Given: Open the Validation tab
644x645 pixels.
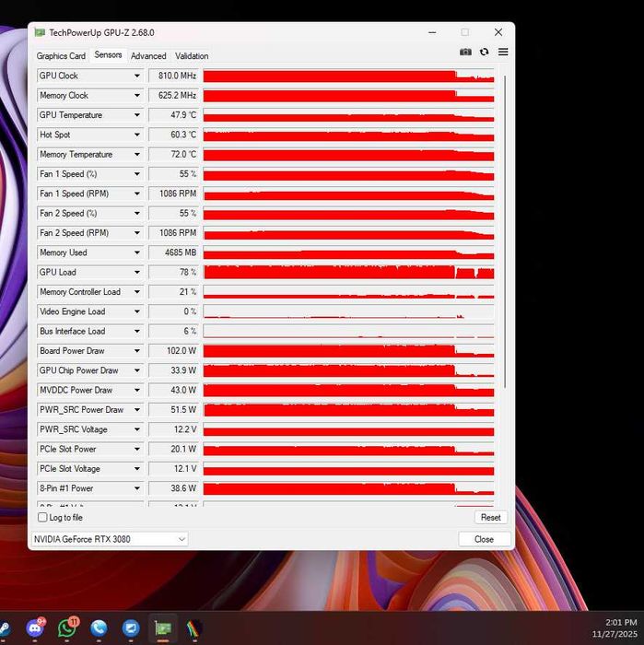Looking at the screenshot, I should coord(192,56).
